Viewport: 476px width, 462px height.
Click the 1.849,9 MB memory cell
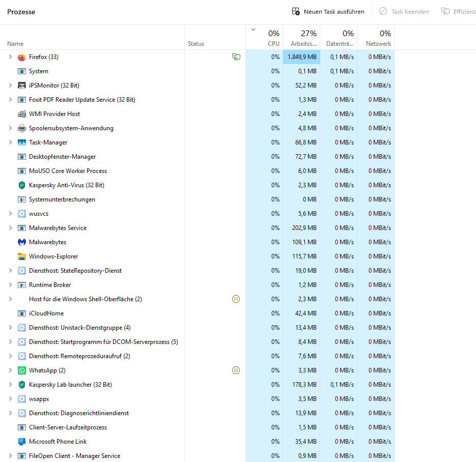(x=301, y=57)
